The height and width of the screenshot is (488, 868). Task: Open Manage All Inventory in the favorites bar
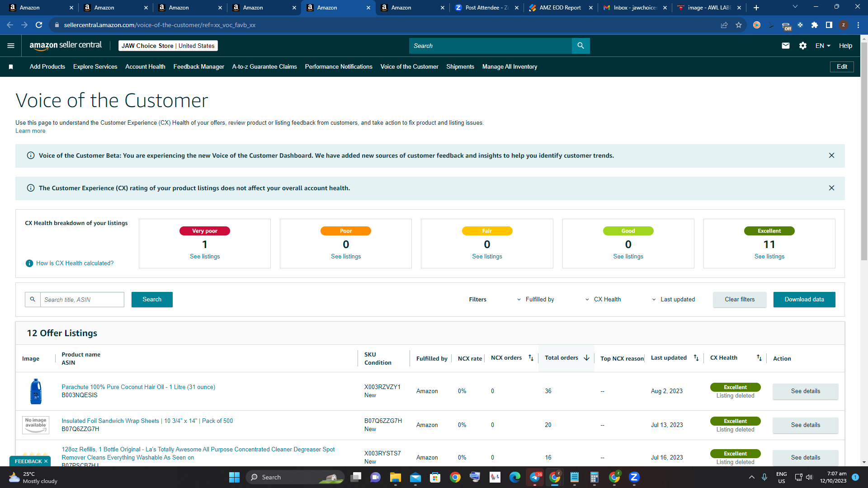coord(509,67)
